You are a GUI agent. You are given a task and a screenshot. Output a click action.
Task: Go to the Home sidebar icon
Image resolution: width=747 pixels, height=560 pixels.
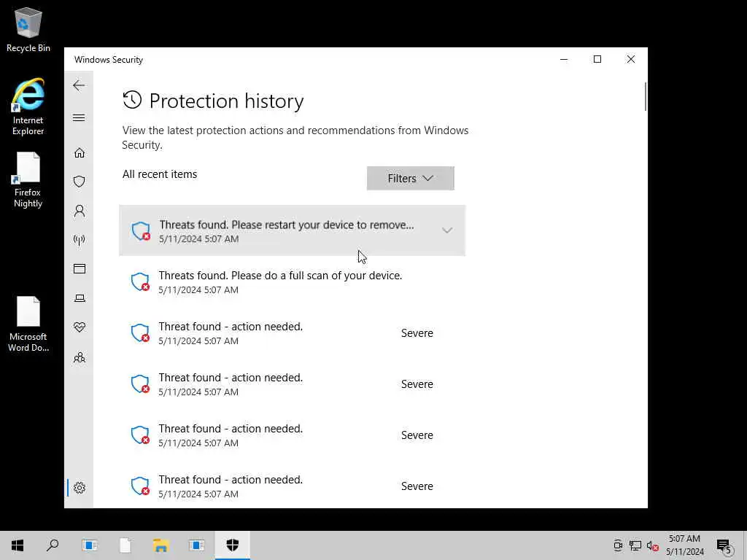point(80,152)
